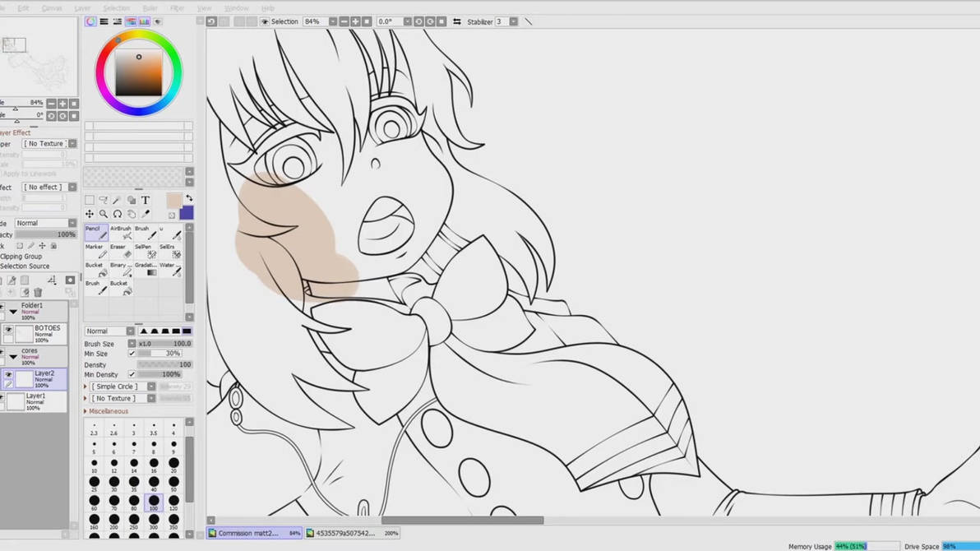Adjust the layer Opacity 100% slider
980x551 pixels.
click(x=45, y=234)
